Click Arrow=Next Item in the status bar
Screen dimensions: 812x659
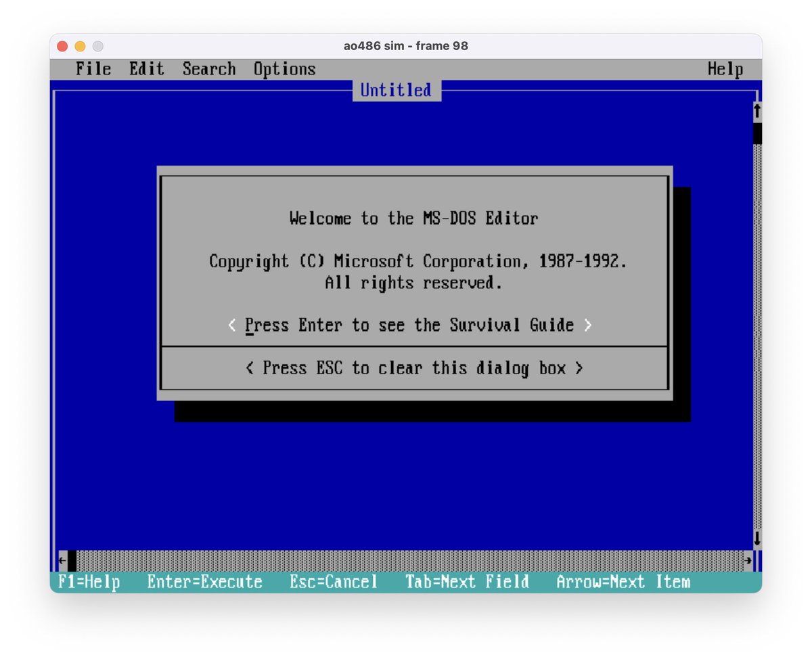623,582
